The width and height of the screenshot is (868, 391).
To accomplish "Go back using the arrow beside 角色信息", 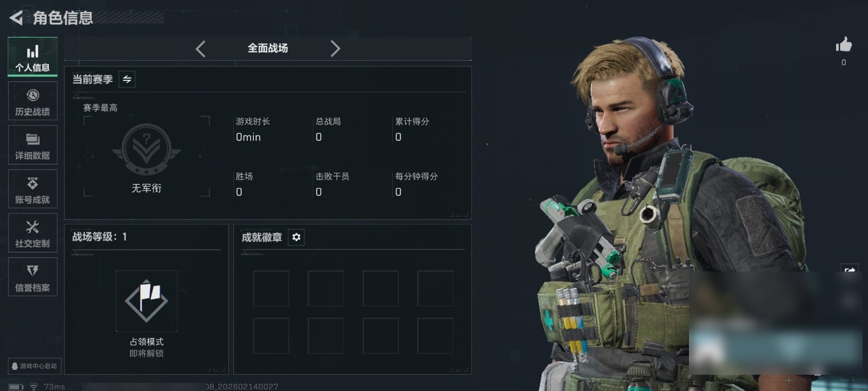I will pyautogui.click(x=16, y=18).
